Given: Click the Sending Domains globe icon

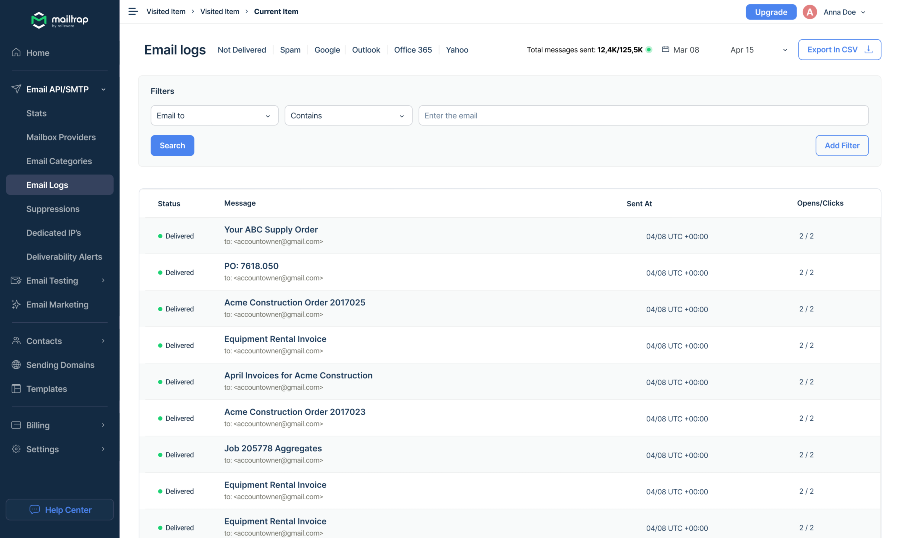Looking at the screenshot, I should tap(16, 365).
